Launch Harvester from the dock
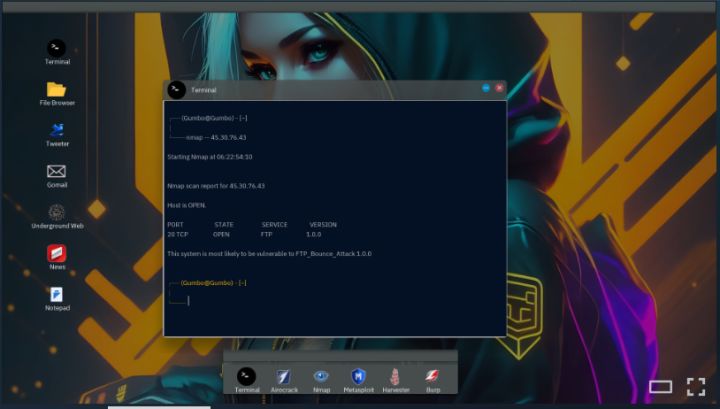The image size is (720, 409). point(395,377)
